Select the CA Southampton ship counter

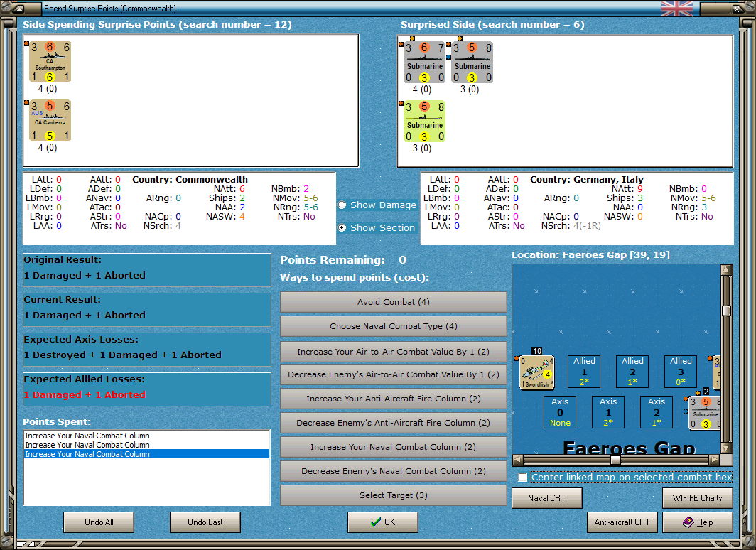point(50,62)
